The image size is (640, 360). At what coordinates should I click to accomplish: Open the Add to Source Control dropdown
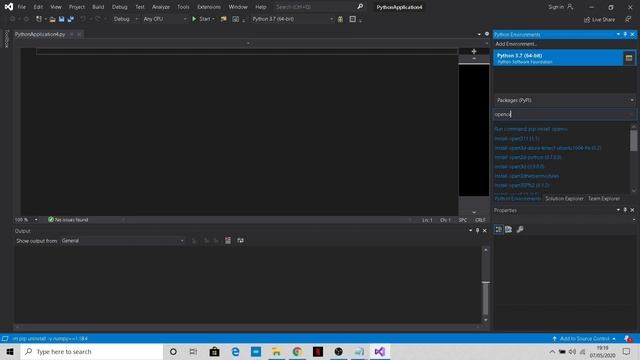pos(584,338)
